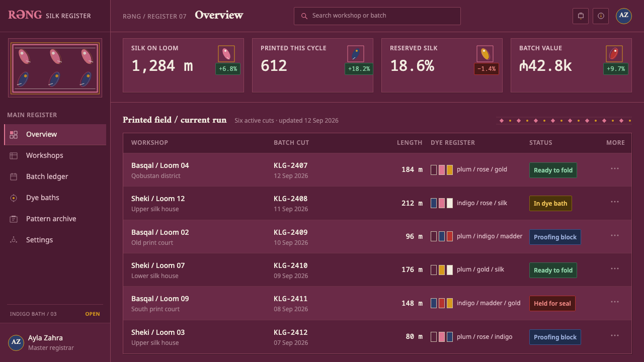The height and width of the screenshot is (362, 644).
Task: Click the Held for seal status badge
Action: click(x=552, y=303)
